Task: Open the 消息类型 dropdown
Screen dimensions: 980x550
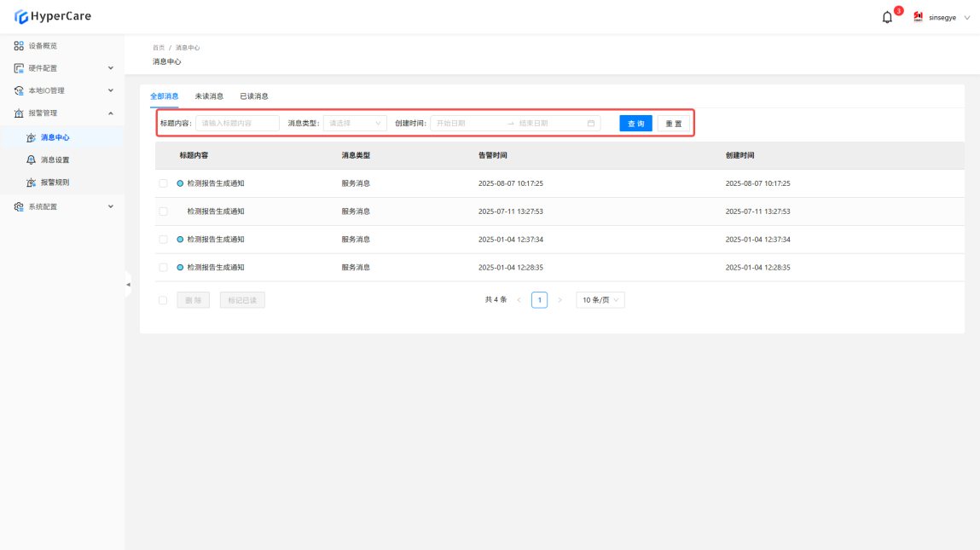Action: tap(355, 124)
